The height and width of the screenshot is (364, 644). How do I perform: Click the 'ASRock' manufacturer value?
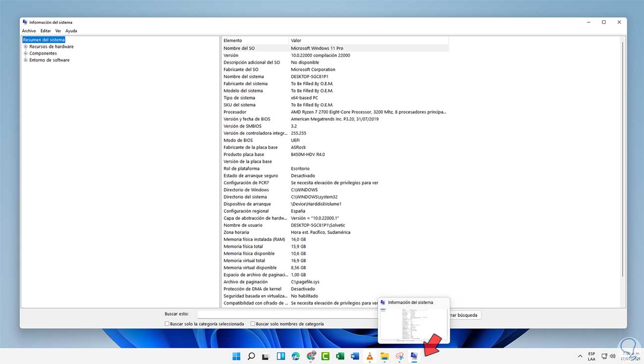(x=298, y=147)
